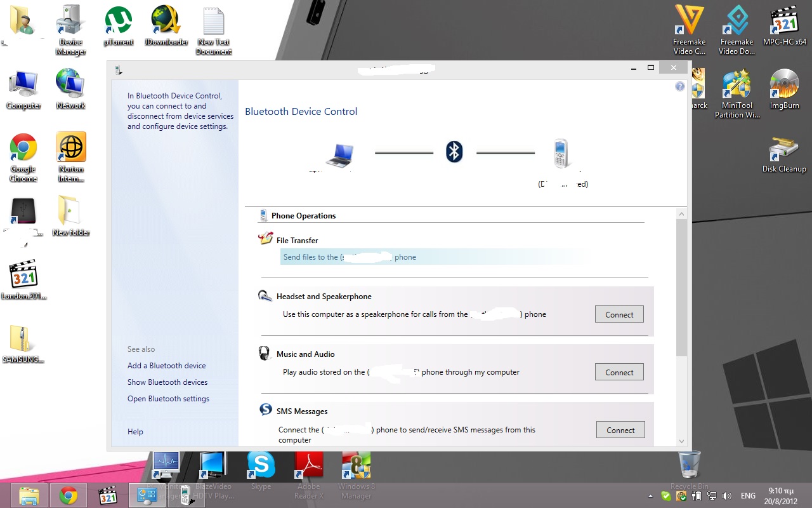Select the London.201 video file on desktop

[23, 279]
